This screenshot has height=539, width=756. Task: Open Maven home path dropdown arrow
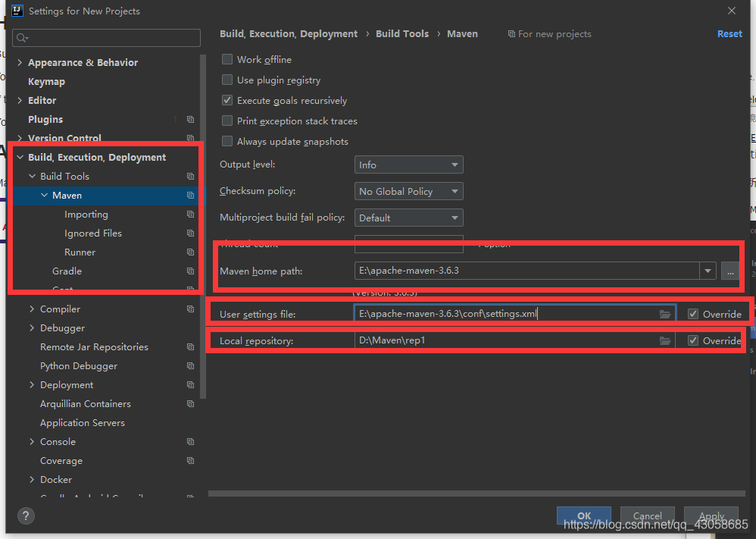tap(708, 271)
